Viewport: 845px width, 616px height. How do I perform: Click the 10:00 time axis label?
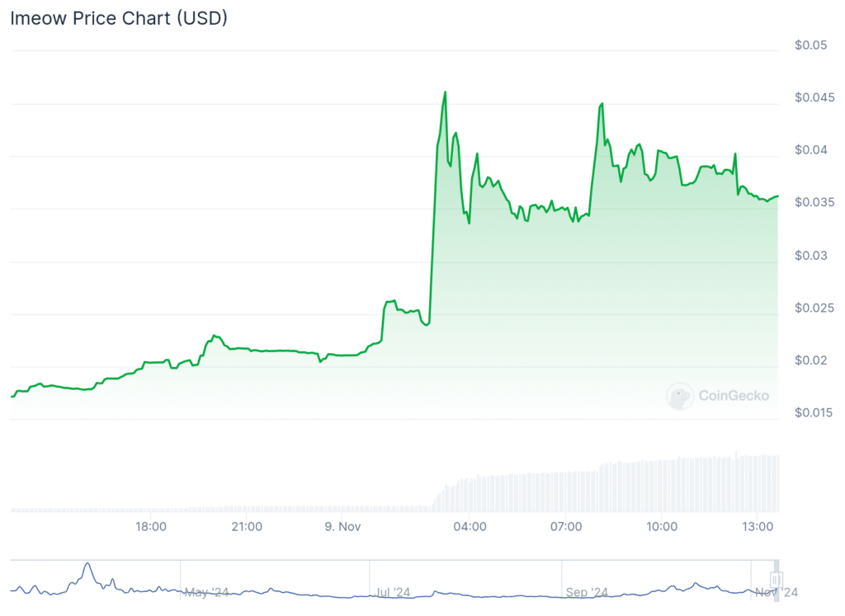(662, 526)
